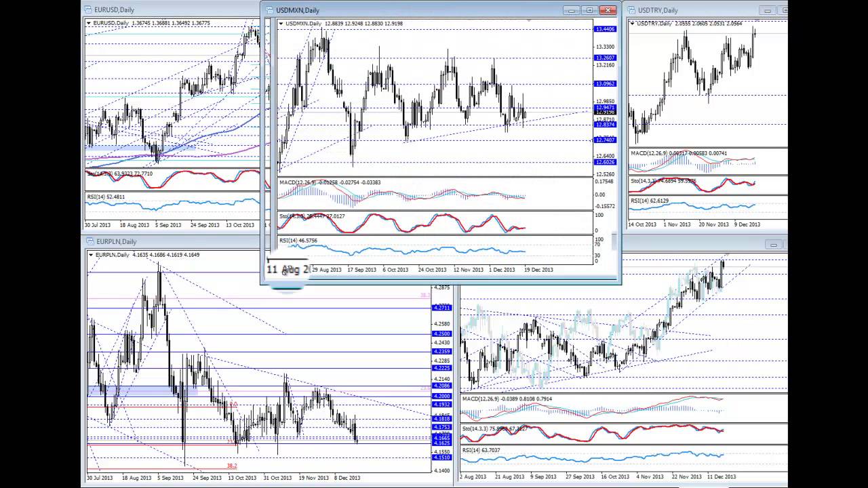868x488 pixels.
Task: Select the 4.1510 level on EURPLN chart
Action: point(441,457)
